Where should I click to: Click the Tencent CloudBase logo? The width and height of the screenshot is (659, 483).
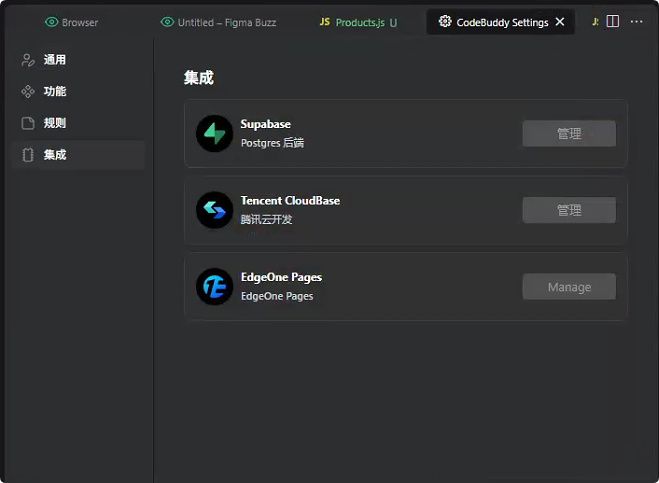[214, 210]
